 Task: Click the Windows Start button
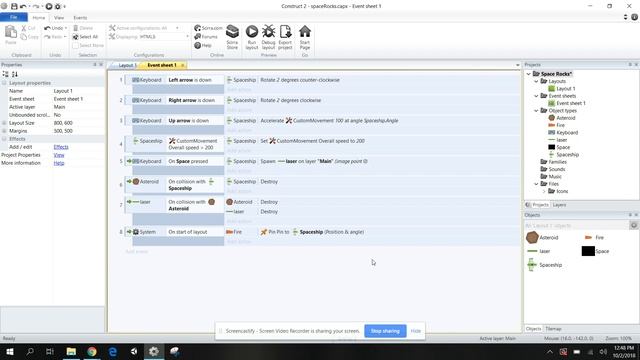[x=9, y=351]
